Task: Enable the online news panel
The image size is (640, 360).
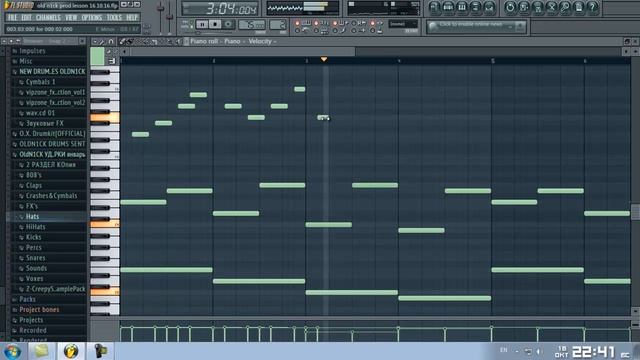Action: 476,27
